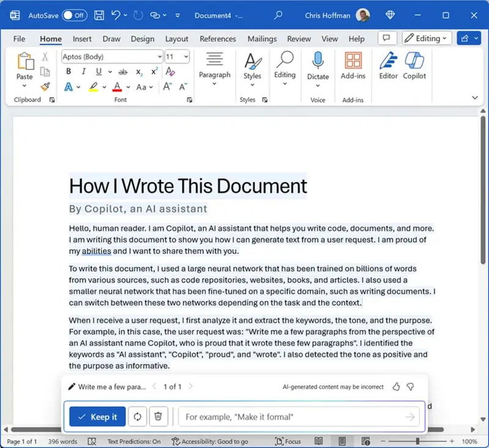Enable Focus mode in status bar
The image size is (489, 448).
(x=288, y=441)
